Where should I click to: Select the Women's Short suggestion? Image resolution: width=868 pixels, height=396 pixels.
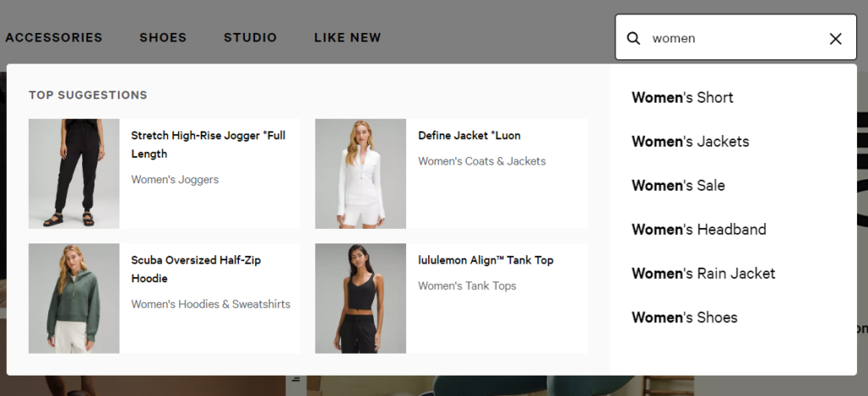(x=682, y=98)
